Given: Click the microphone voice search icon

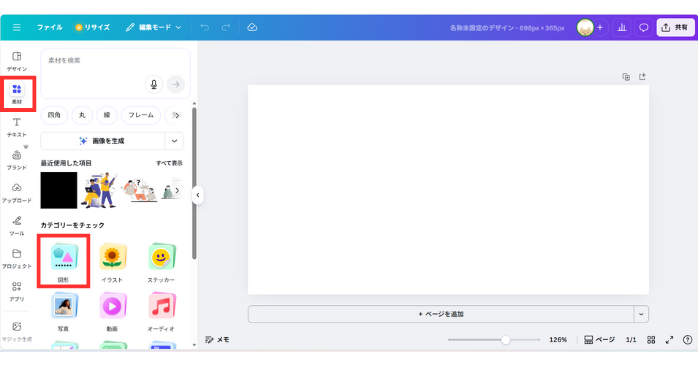Looking at the screenshot, I should pyautogui.click(x=154, y=84).
